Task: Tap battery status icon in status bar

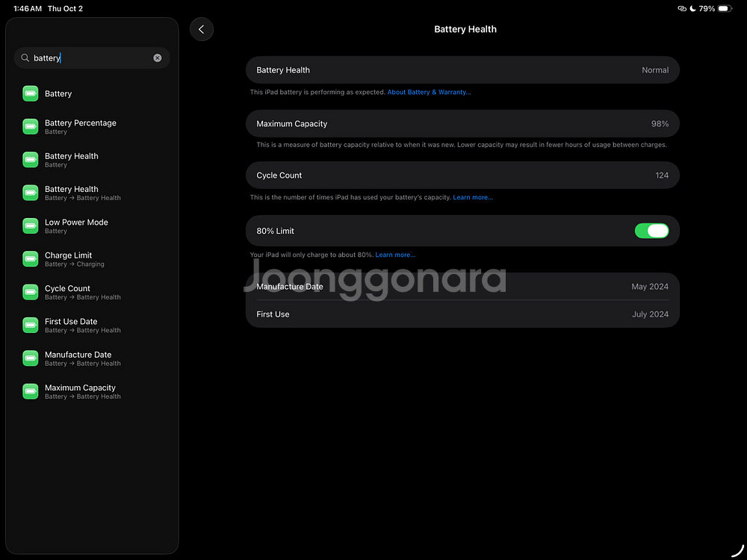Action: pyautogui.click(x=725, y=9)
